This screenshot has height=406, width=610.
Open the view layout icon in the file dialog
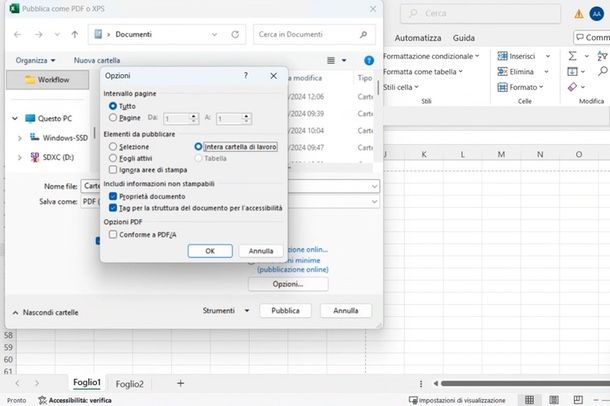point(331,60)
